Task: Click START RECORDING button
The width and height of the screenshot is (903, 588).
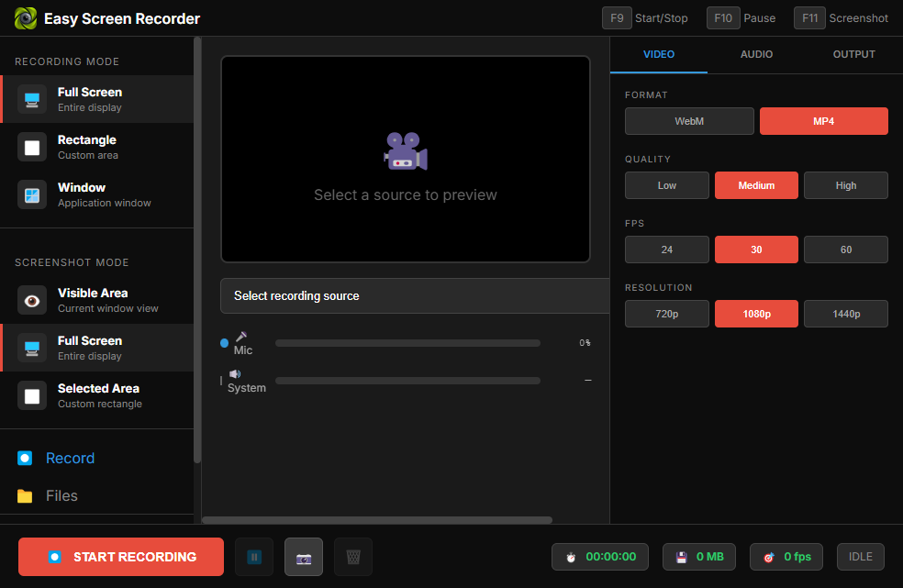Action: [121, 557]
